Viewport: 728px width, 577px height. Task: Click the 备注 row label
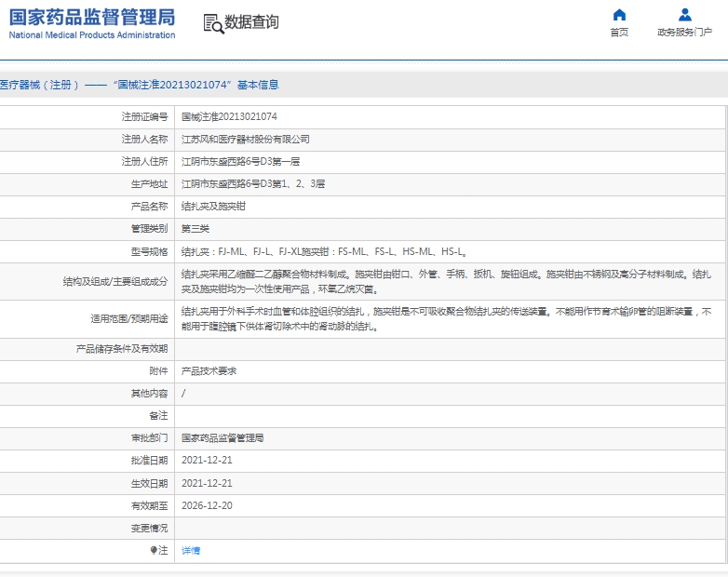(158, 415)
